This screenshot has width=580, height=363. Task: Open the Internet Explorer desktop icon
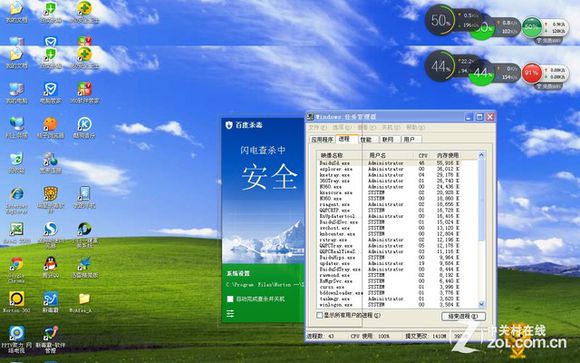(16, 194)
